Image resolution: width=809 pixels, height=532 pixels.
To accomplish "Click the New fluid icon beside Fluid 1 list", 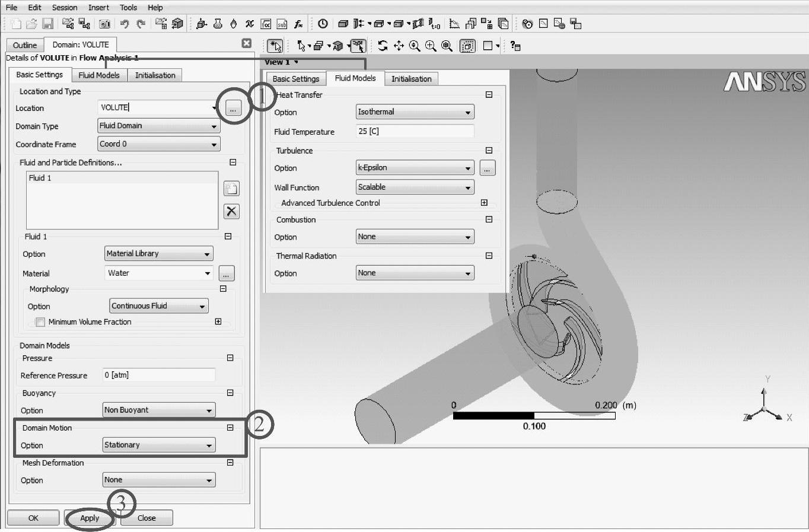I will (231, 189).
